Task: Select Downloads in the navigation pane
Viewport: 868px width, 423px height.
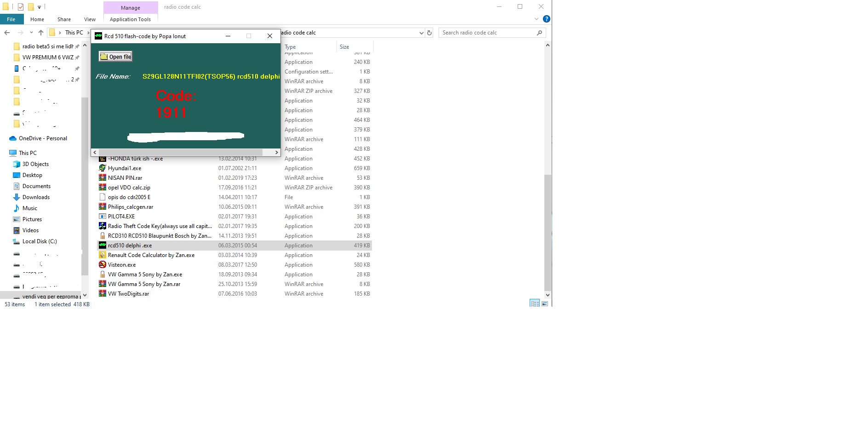Action: coord(36,197)
